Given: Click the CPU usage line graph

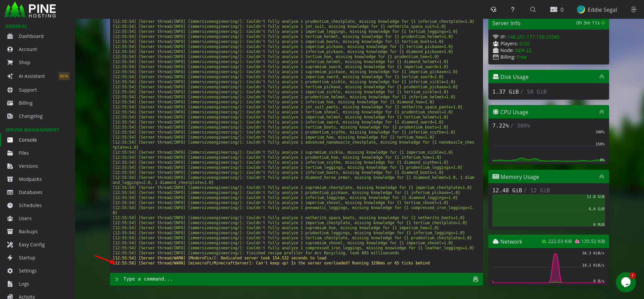Looking at the screenshot, I should pos(548,147).
